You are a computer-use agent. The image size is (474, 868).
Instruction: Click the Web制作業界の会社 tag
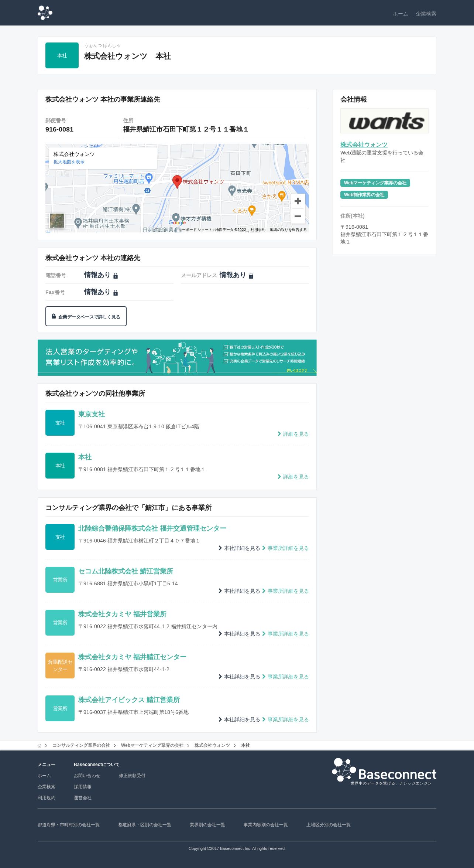(x=364, y=195)
